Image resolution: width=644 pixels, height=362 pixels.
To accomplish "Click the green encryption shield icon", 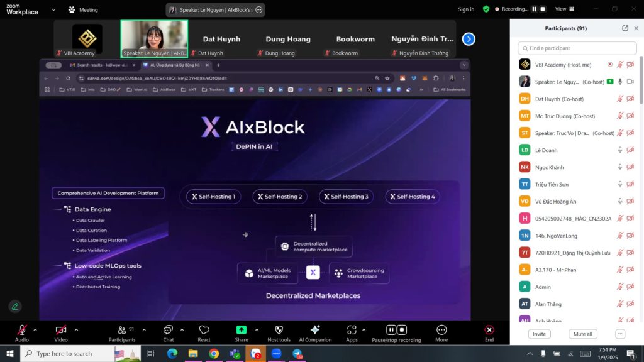I will [486, 9].
